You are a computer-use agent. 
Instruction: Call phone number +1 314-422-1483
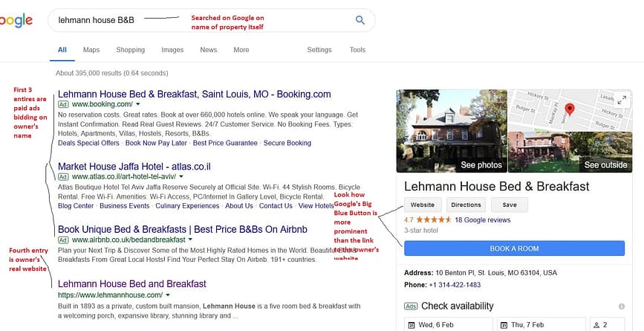pos(455,285)
